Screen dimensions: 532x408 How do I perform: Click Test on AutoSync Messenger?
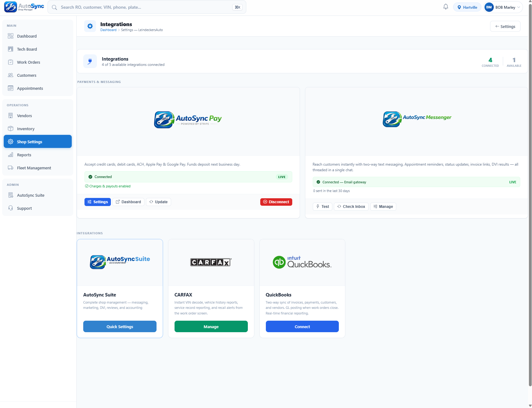[x=322, y=207]
